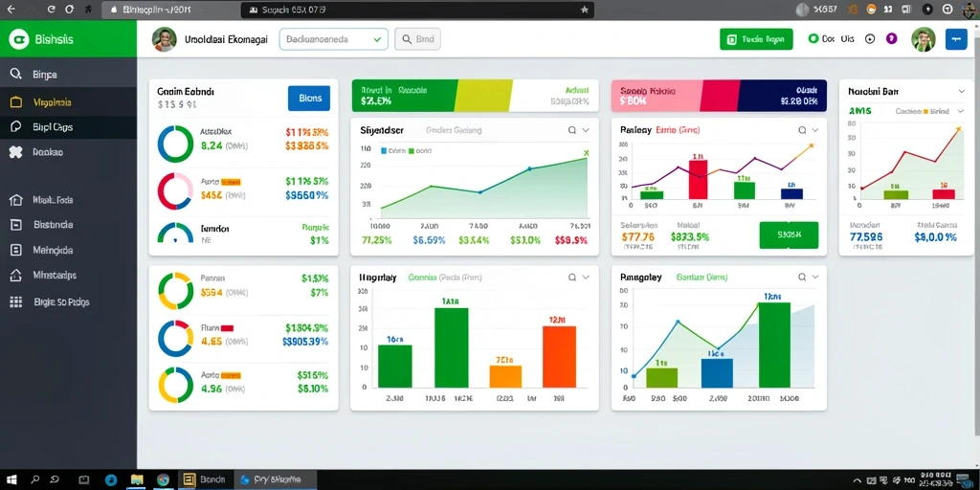Open the grid apps icon in the sidebar
The image size is (980, 490).
click(x=16, y=301)
